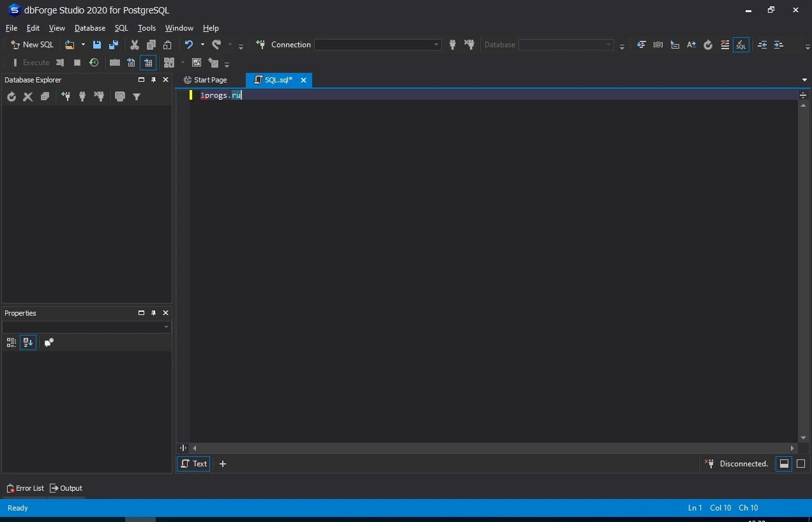This screenshot has height=522, width=812.
Task: Click the connect plug icon beside Connection box
Action: (x=453, y=45)
